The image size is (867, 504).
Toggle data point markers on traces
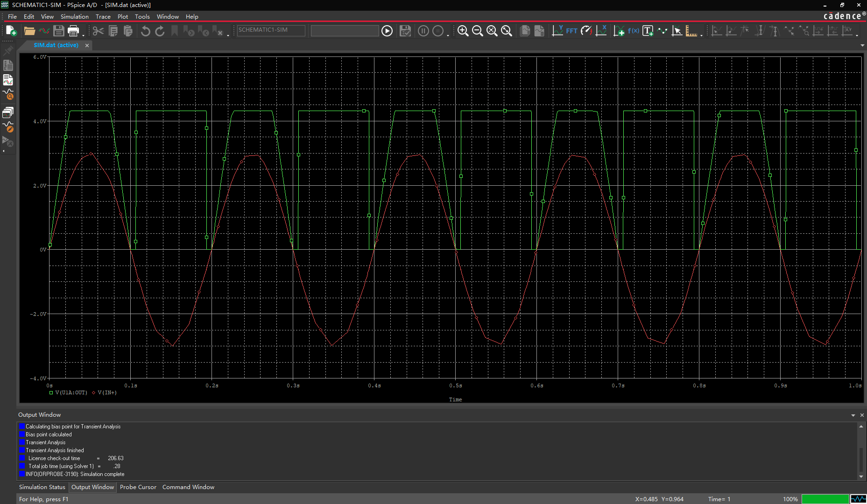663,31
